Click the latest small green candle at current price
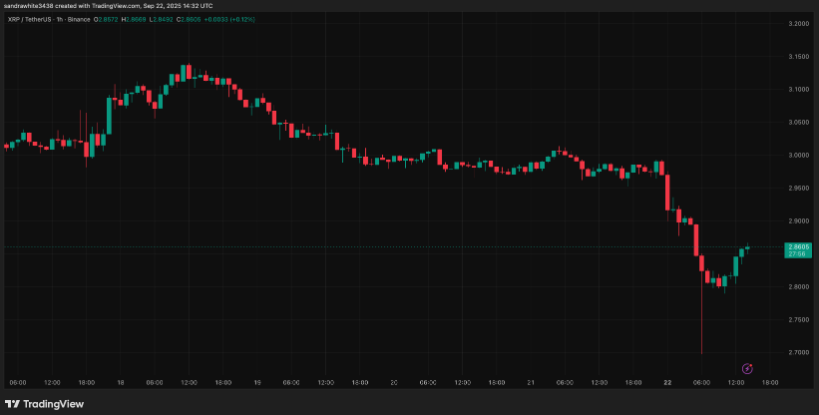 tap(747, 248)
